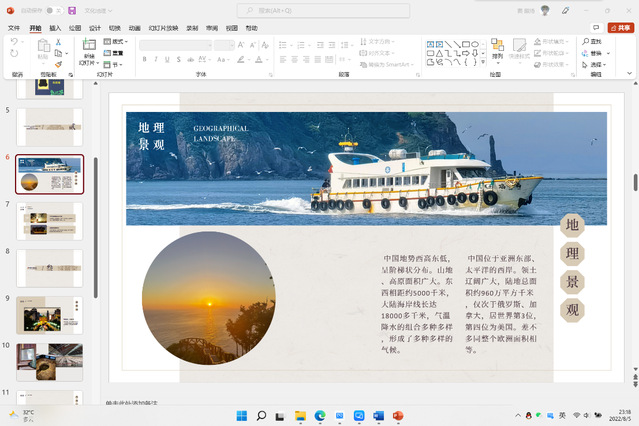Image resolution: width=639 pixels, height=426 pixels.
Task: Toggle Bold formatting
Action: (144, 59)
